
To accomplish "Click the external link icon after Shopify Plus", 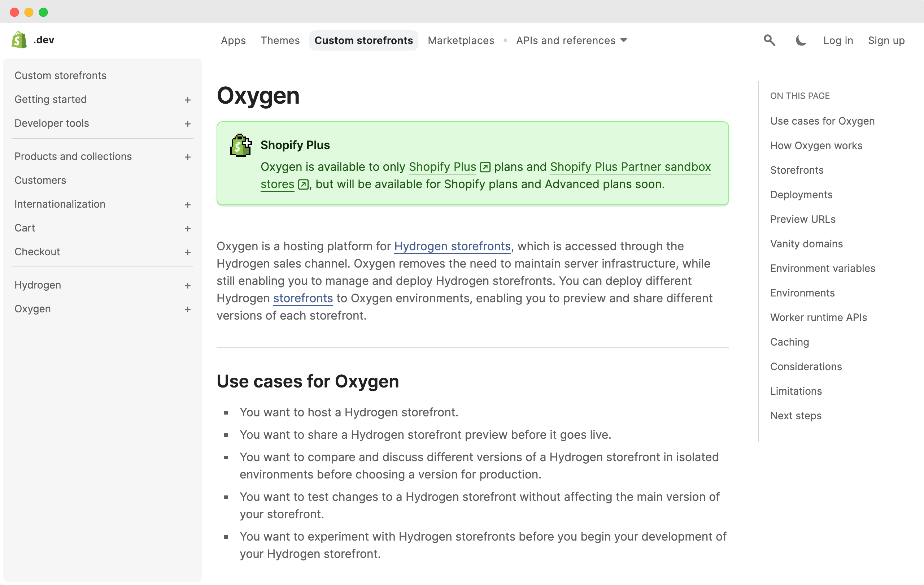I will [x=485, y=167].
